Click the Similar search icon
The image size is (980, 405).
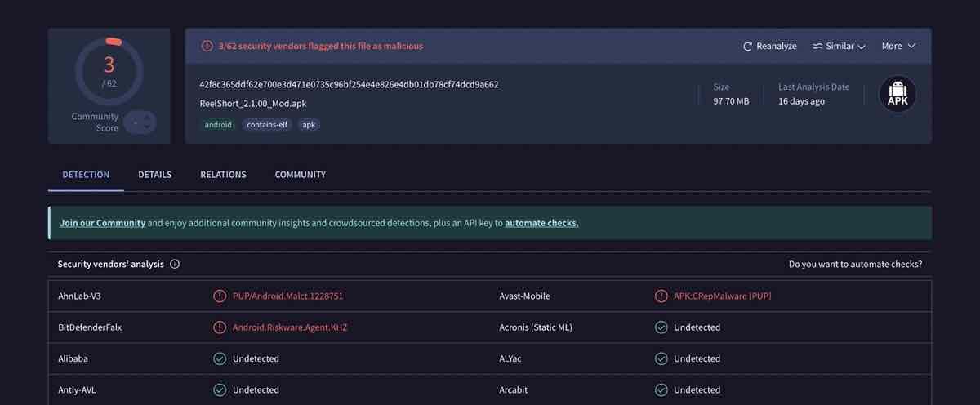pos(817,47)
